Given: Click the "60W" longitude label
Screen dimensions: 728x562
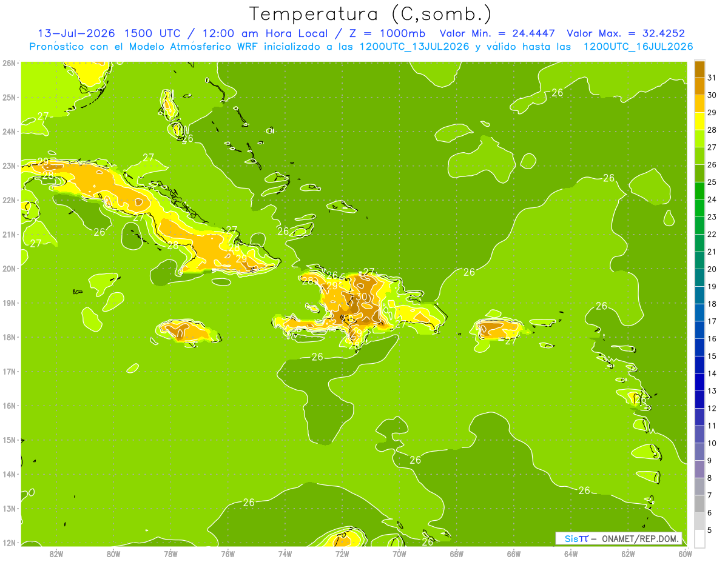Looking at the screenshot, I should pos(685,554).
